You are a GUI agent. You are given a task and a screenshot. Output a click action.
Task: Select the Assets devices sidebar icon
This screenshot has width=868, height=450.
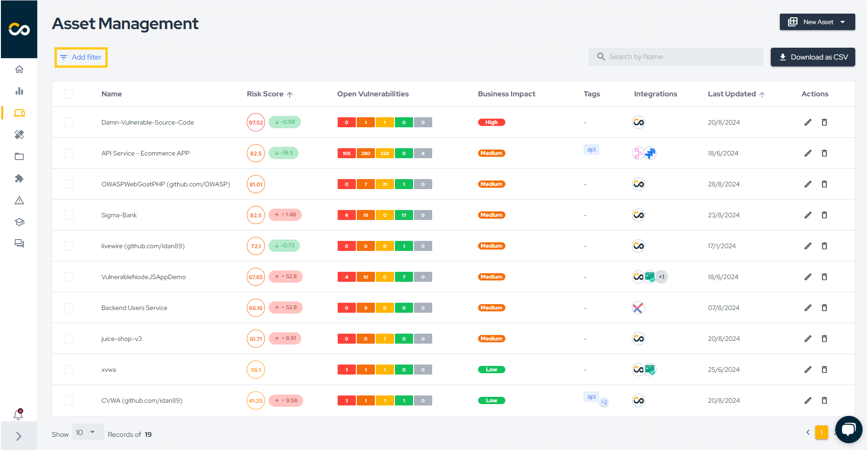pyautogui.click(x=19, y=113)
